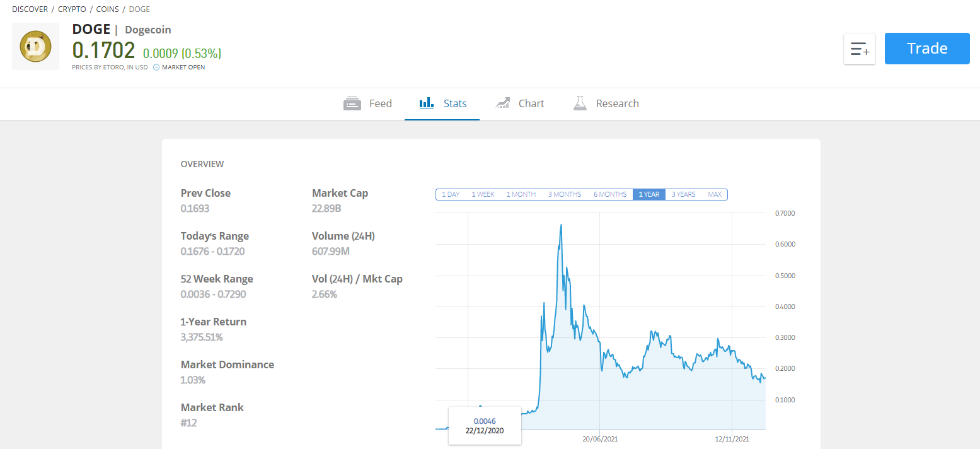
Task: Click the OVERVIEW section heading
Action: click(x=202, y=164)
